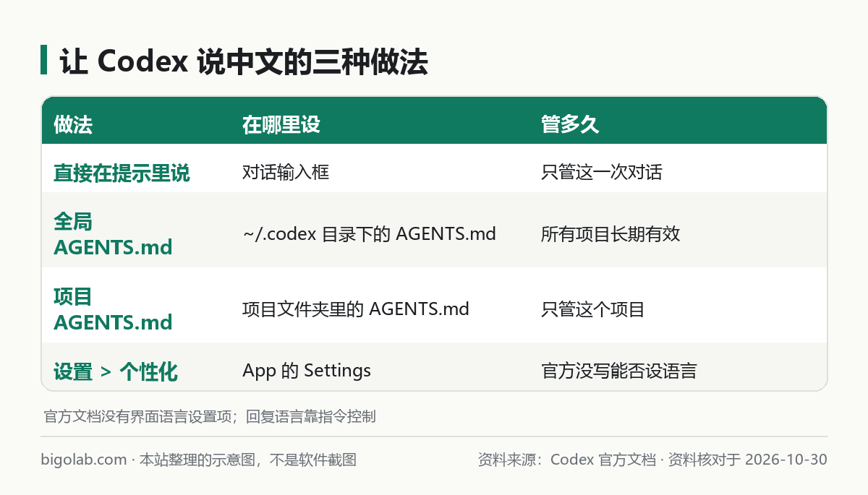The height and width of the screenshot is (495, 868).
Task: Click the '所有项目长期有效' cell
Action: pyautogui.click(x=610, y=234)
